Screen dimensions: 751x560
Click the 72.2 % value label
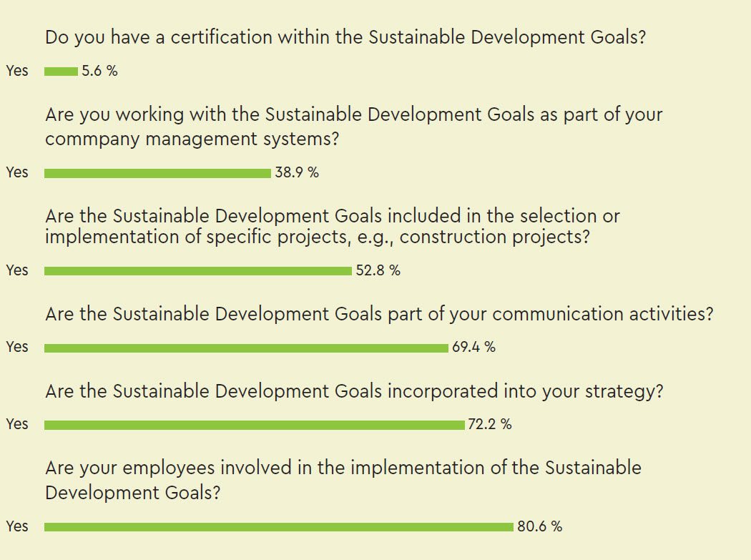click(x=490, y=424)
